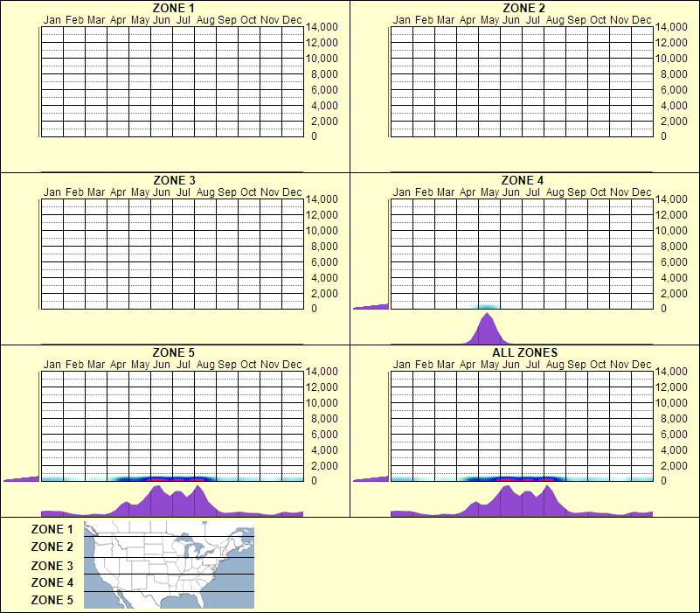Click the ZONE 2 chart title
Screen dimensions: 700x613
(x=523, y=8)
